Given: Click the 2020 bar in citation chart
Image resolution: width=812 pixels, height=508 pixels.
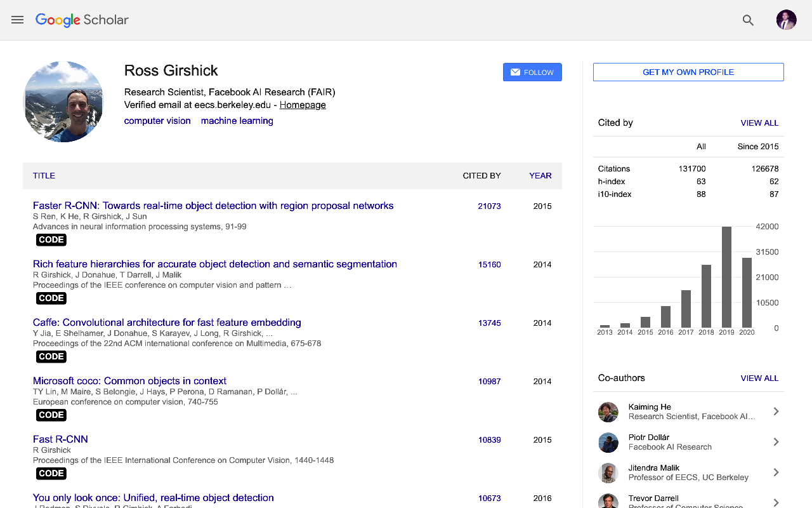Looking at the screenshot, I should [x=747, y=293].
